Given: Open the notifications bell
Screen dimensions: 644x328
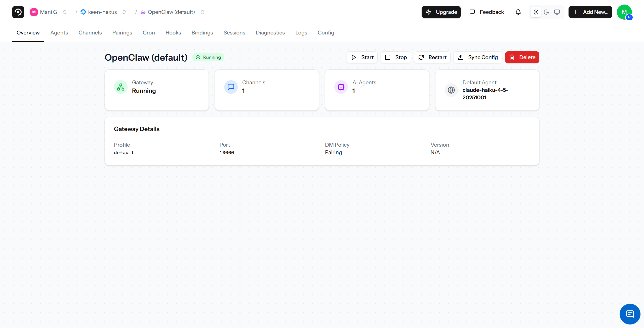Looking at the screenshot, I should (x=518, y=12).
